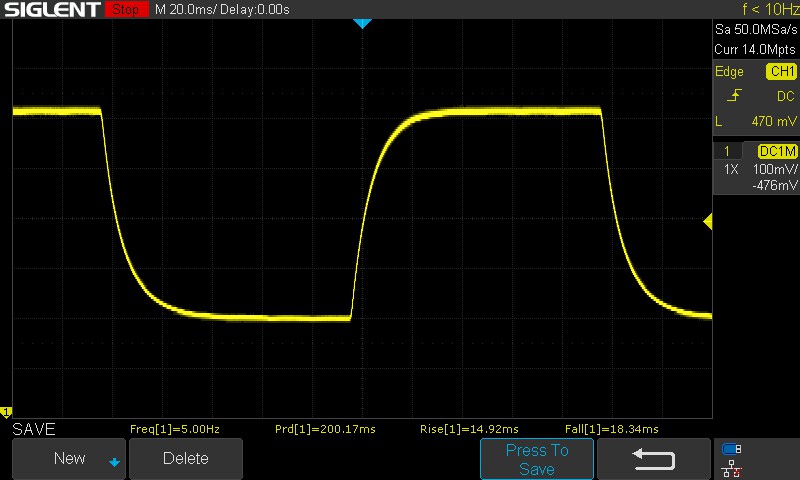800x480 pixels.
Task: Click the 100mV/ vertical scale value
Action: pos(775,169)
